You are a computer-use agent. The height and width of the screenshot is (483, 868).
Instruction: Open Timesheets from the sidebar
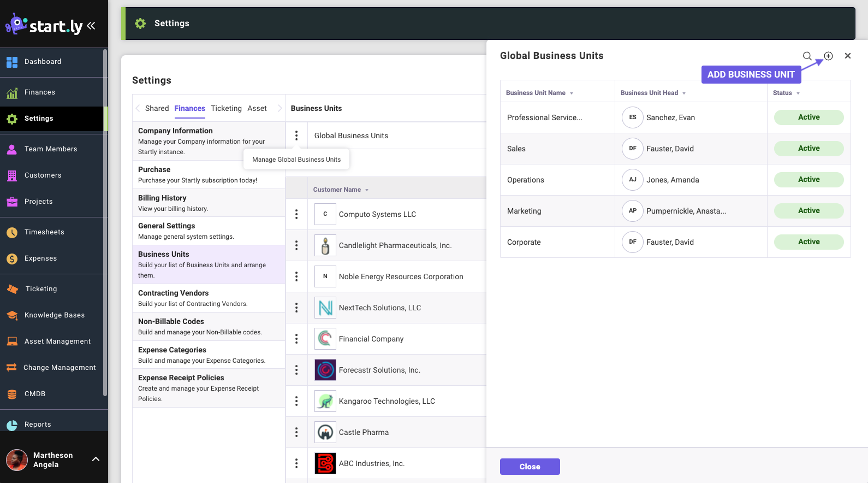[44, 232]
